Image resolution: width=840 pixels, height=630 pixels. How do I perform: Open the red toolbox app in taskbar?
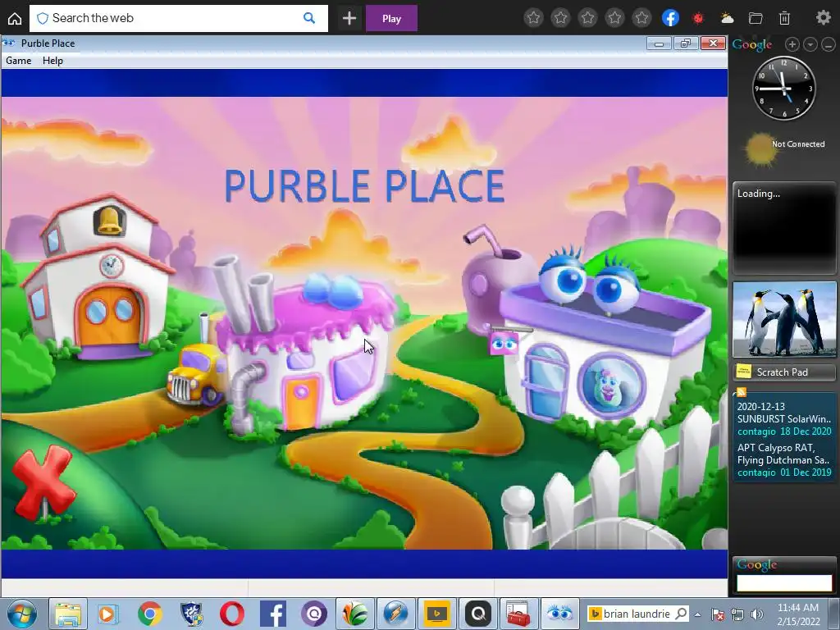[x=518, y=614]
